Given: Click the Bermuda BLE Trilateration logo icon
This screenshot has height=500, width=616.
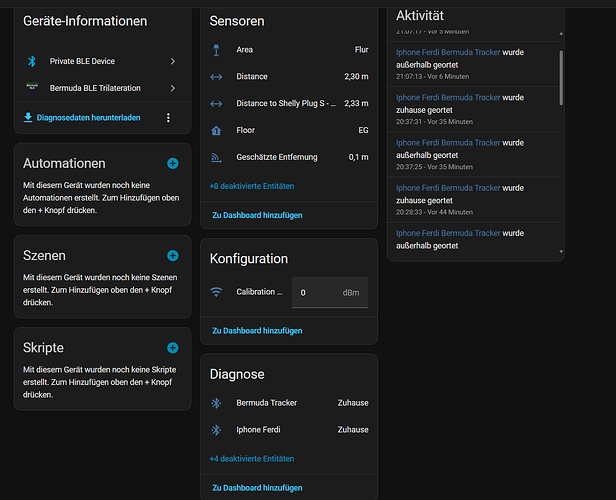Looking at the screenshot, I should click(x=31, y=88).
